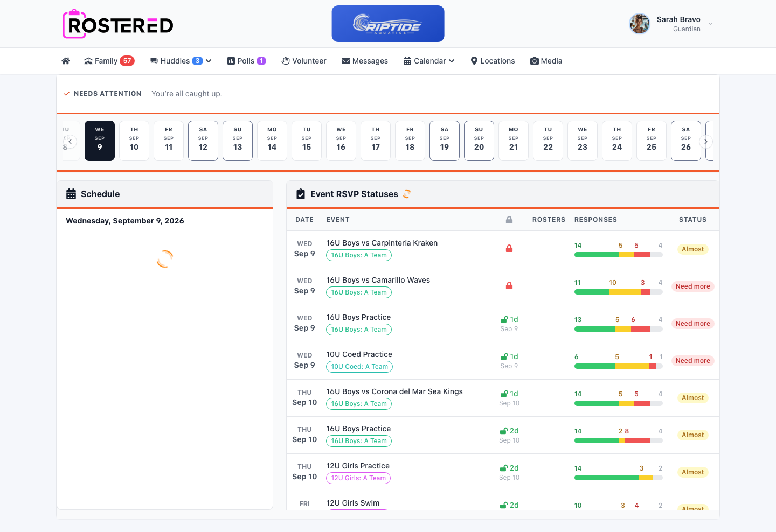Open the Family menu item
The height and width of the screenshot is (532, 776).
[109, 61]
